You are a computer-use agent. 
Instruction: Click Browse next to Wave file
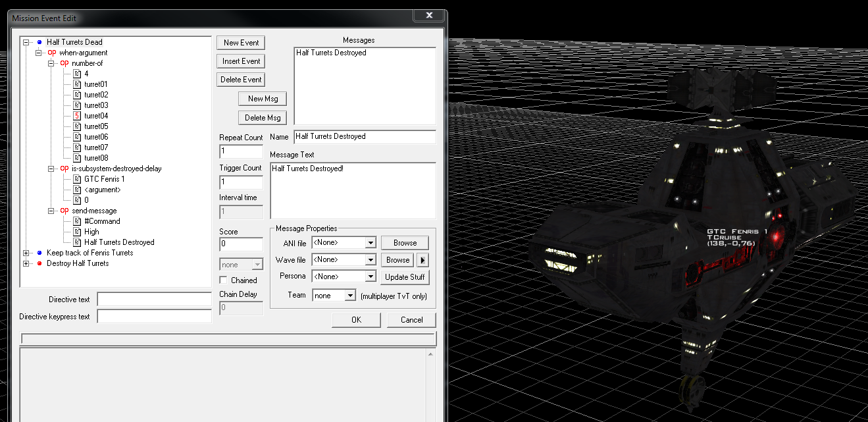(x=398, y=260)
